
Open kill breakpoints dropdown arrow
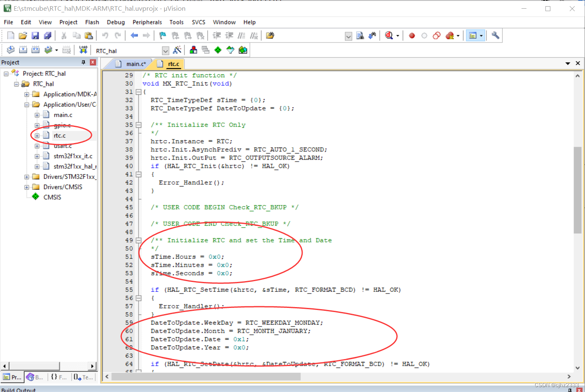coord(458,36)
